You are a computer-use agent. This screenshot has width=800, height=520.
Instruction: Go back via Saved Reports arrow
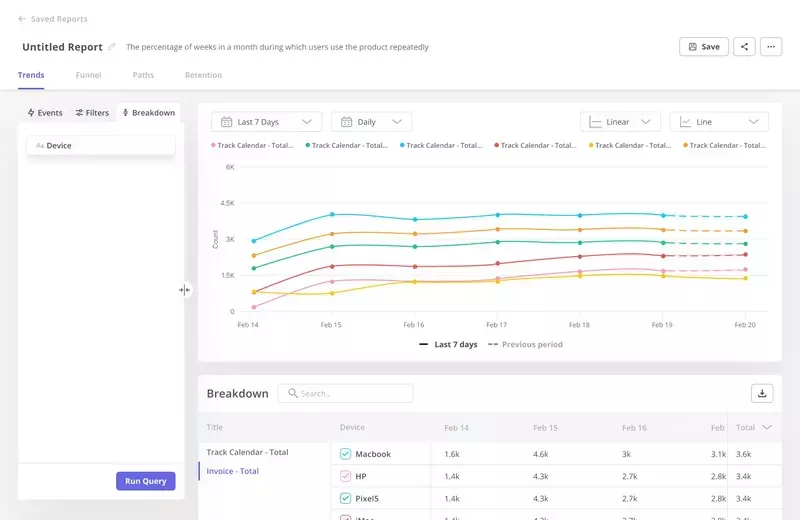coord(22,19)
